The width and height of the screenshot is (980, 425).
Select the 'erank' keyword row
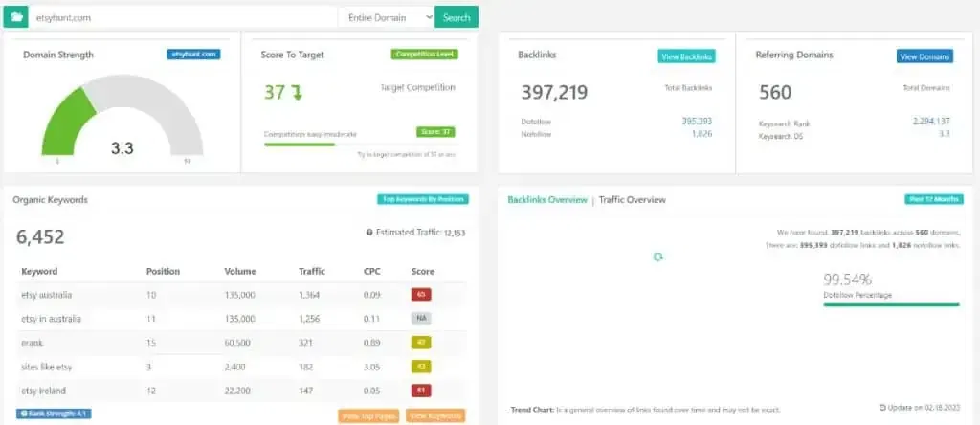[x=240, y=343]
